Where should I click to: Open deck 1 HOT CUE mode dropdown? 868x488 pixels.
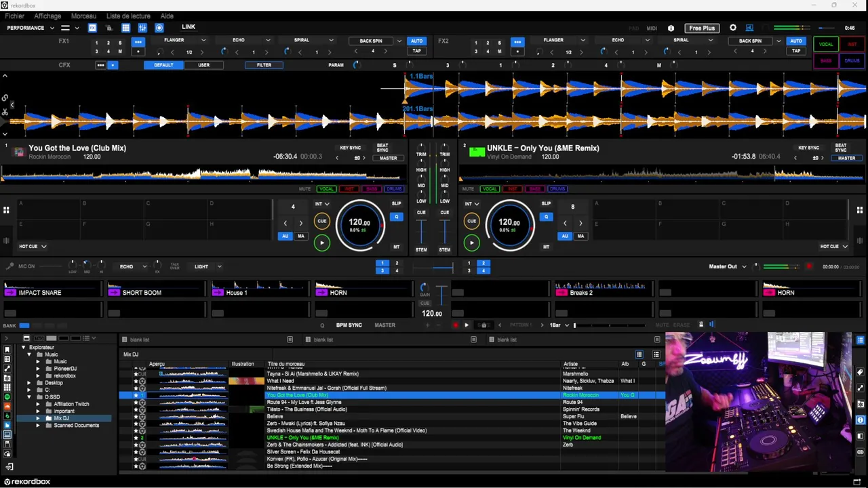[x=33, y=247]
